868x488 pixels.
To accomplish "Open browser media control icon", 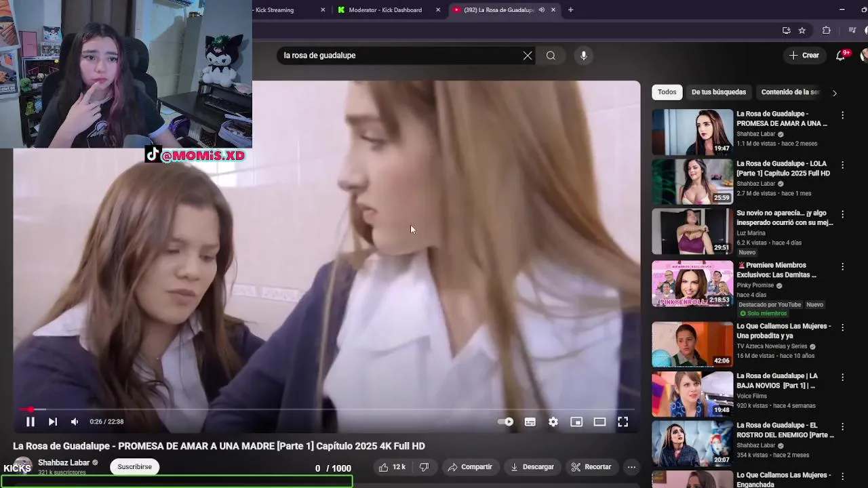I will (852, 30).
